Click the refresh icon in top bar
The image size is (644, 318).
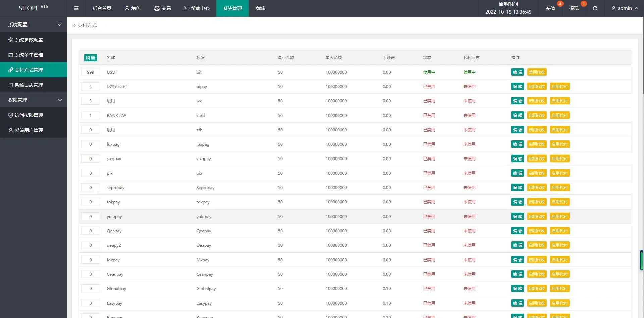pos(595,8)
